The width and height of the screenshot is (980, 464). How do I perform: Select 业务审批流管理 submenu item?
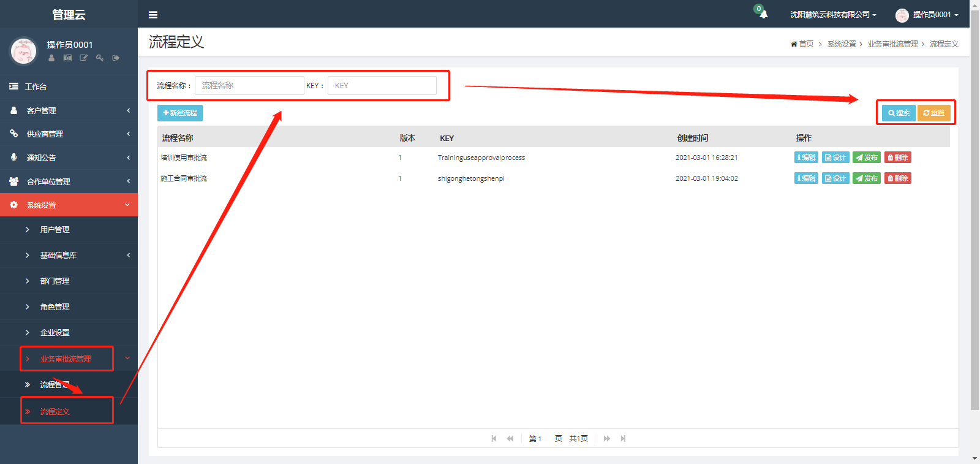point(69,359)
